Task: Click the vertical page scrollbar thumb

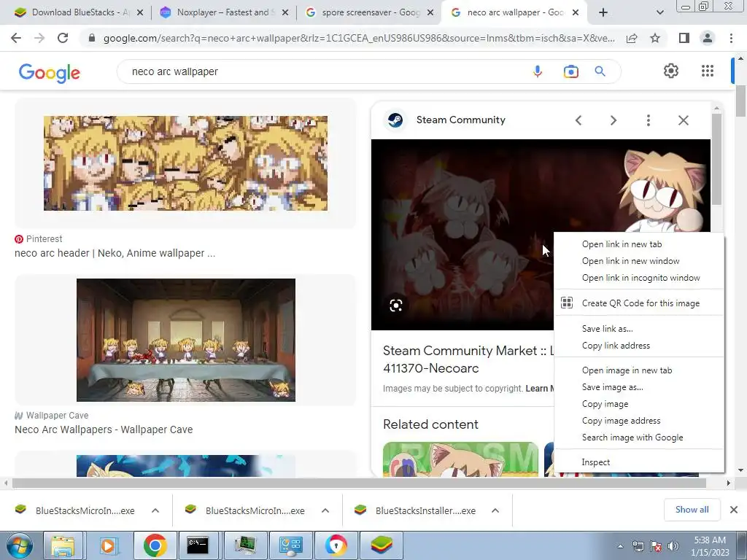Action: pyautogui.click(x=740, y=101)
